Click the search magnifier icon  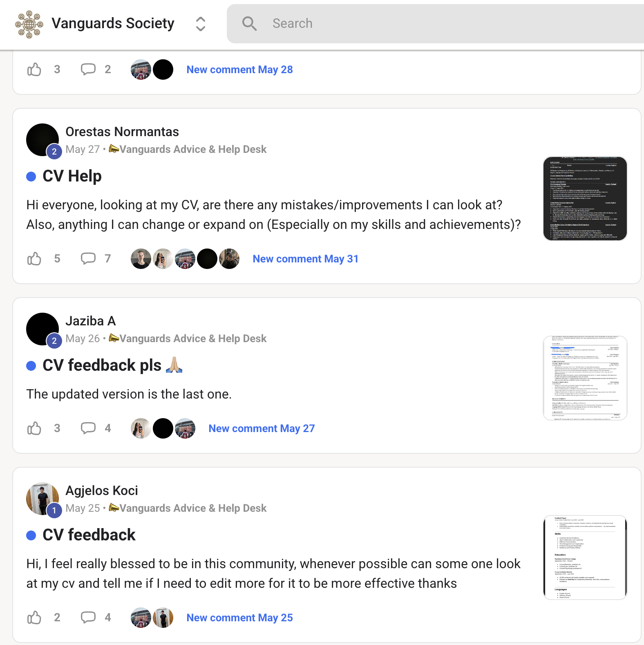[x=249, y=24]
